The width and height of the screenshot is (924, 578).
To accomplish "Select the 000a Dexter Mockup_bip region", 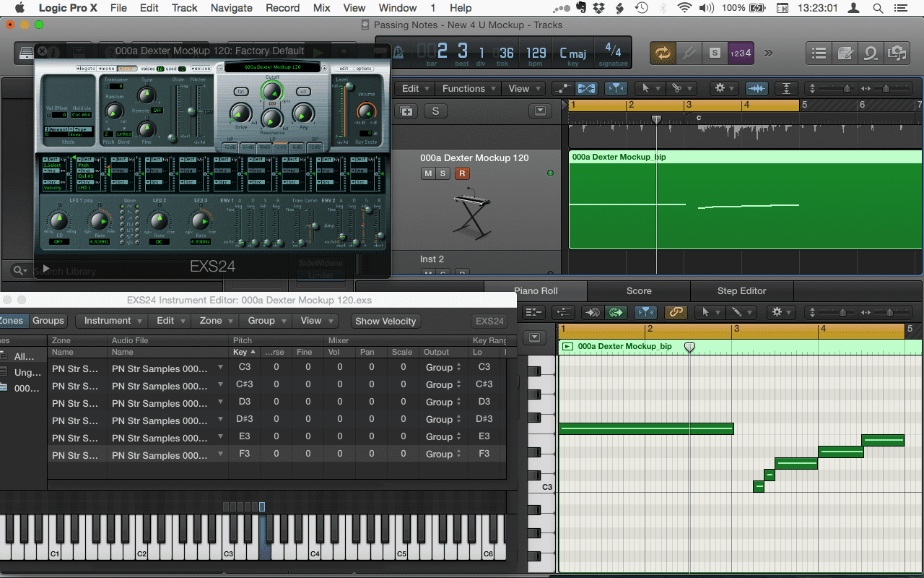I will (x=746, y=200).
